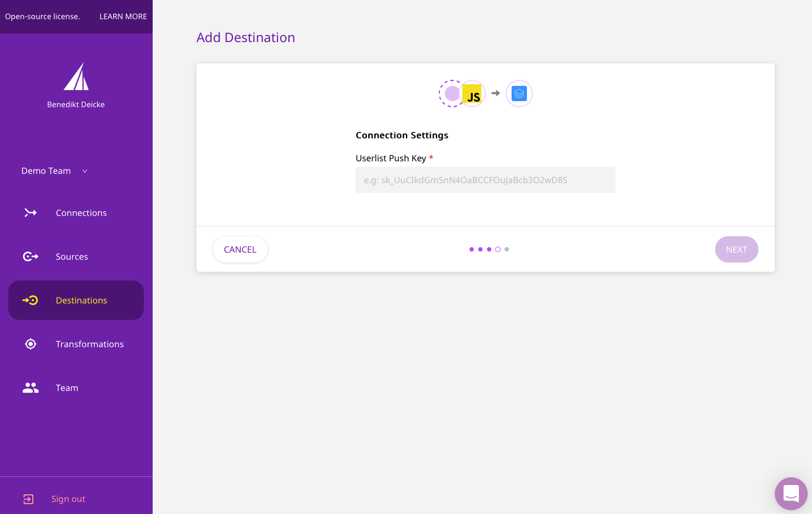Screen dimensions: 812x514
Task: Click the blue stack destination icon
Action: pos(519,94)
